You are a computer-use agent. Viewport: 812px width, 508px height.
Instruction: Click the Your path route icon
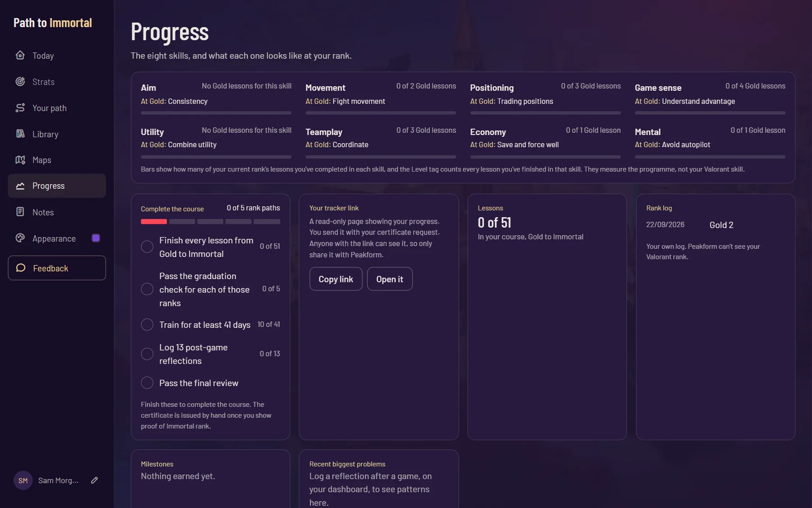coord(20,107)
